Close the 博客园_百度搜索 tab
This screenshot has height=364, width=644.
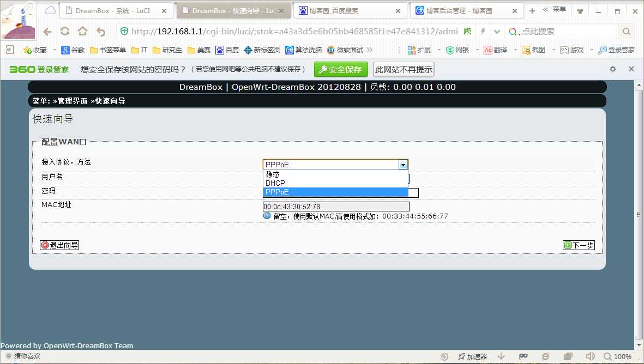click(x=398, y=11)
